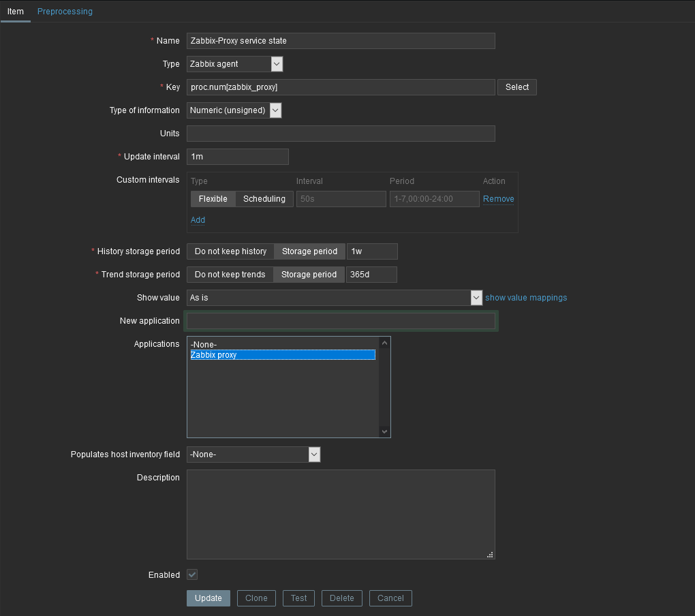
Task: Switch to the Preprocessing tab
Action: (x=65, y=12)
